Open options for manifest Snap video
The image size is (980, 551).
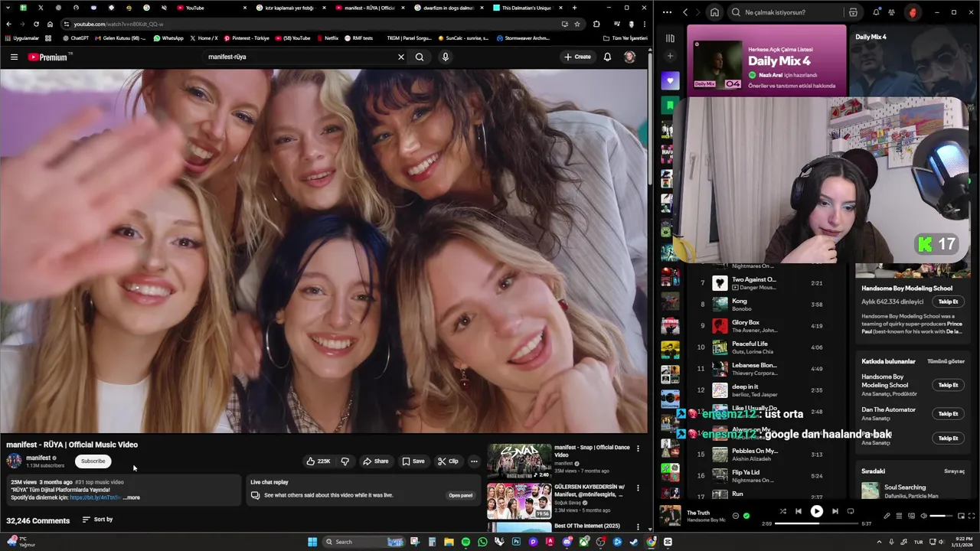coord(638,448)
